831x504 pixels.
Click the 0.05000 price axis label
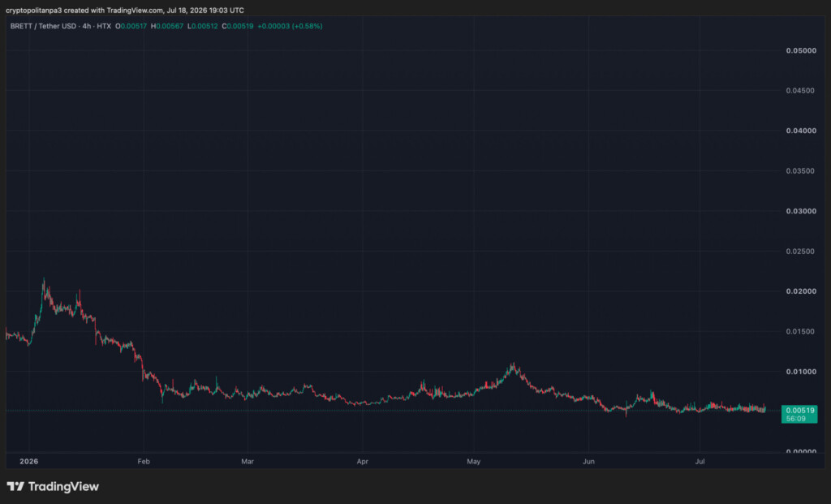[801, 50]
